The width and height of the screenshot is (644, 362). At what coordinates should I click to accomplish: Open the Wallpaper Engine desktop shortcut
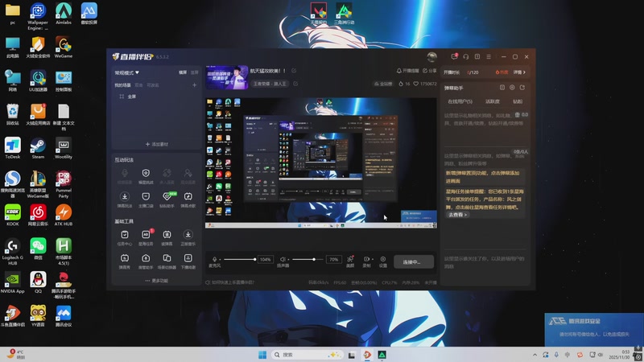pos(38,16)
